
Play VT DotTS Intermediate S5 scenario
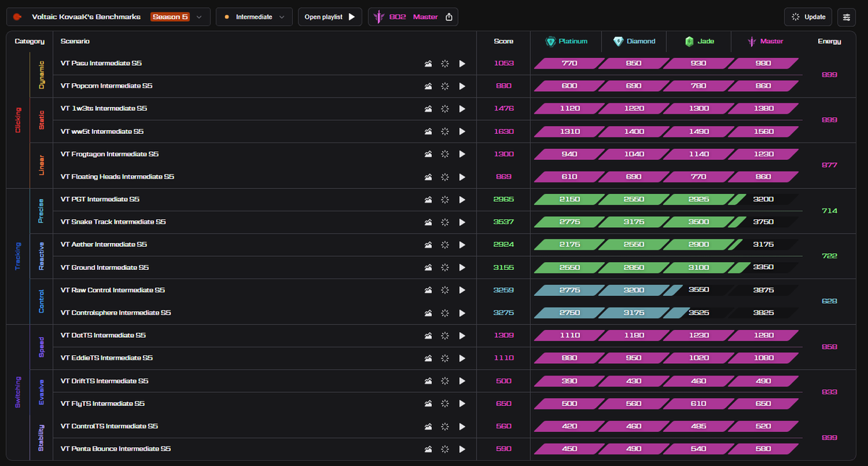click(462, 336)
